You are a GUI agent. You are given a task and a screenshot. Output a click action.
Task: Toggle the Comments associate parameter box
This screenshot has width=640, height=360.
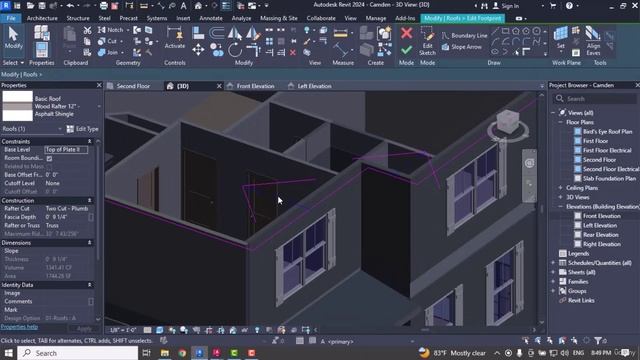pos(91,301)
